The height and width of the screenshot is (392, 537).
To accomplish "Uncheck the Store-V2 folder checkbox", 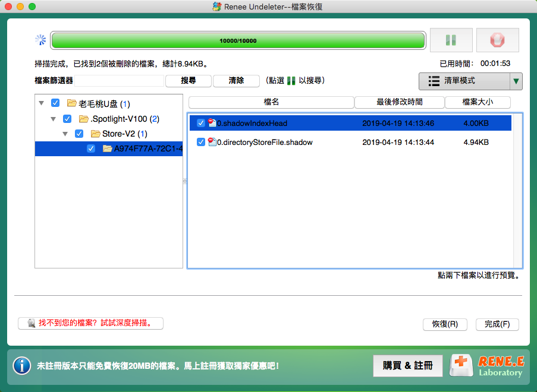I will [79, 134].
